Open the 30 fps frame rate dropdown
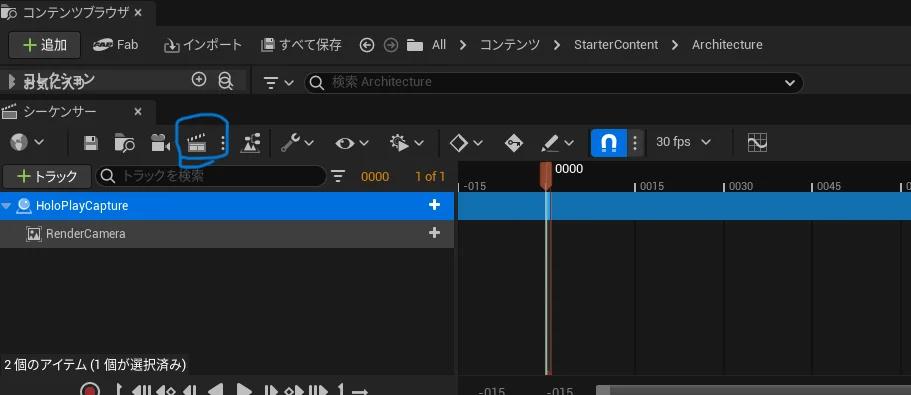This screenshot has width=911, height=395. point(683,142)
